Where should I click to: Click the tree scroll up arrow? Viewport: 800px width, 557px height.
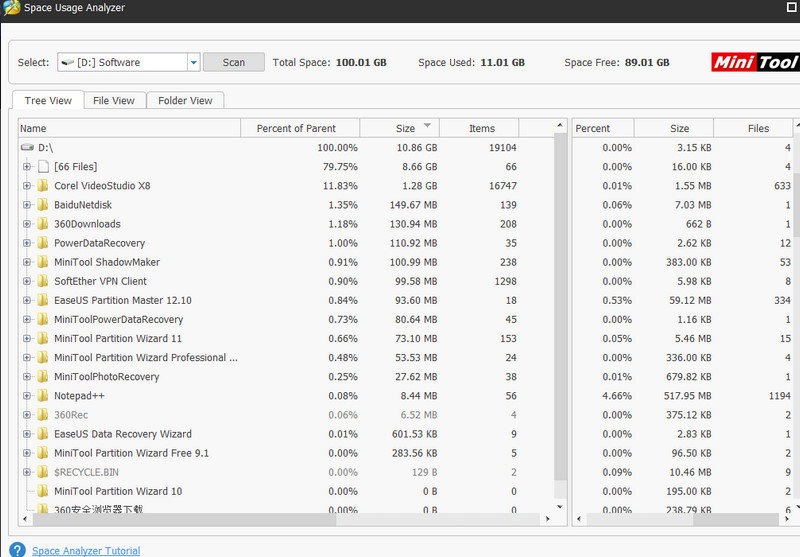coord(560,125)
